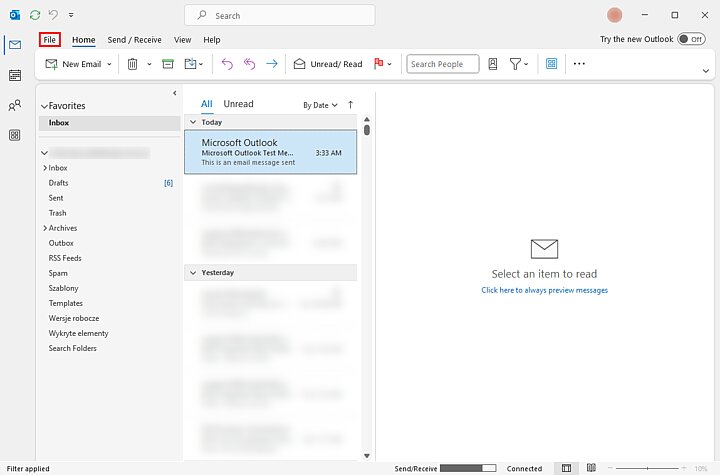Click the Delete trash can icon
Screen dimensions: 720x475
[132, 64]
